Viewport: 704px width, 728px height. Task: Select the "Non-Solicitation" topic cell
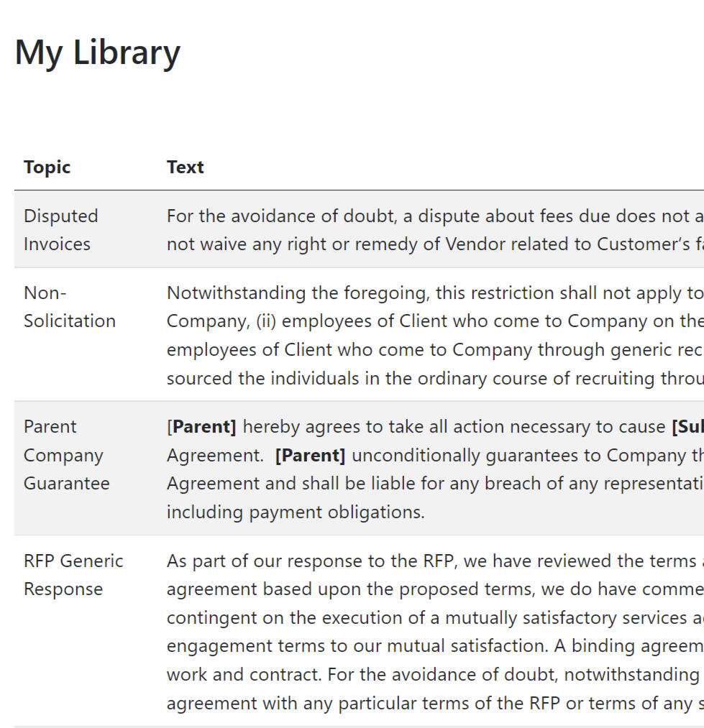(69, 306)
